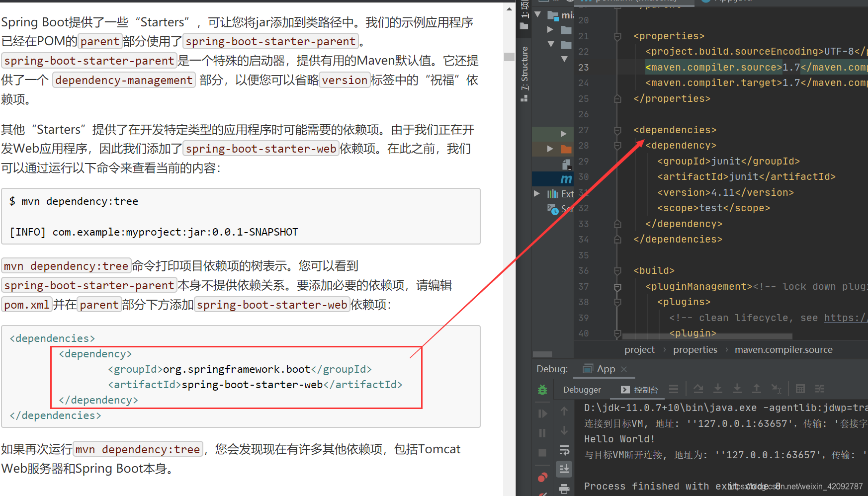
Task: Click '<version>4.11</version>' in the editor
Action: [725, 192]
